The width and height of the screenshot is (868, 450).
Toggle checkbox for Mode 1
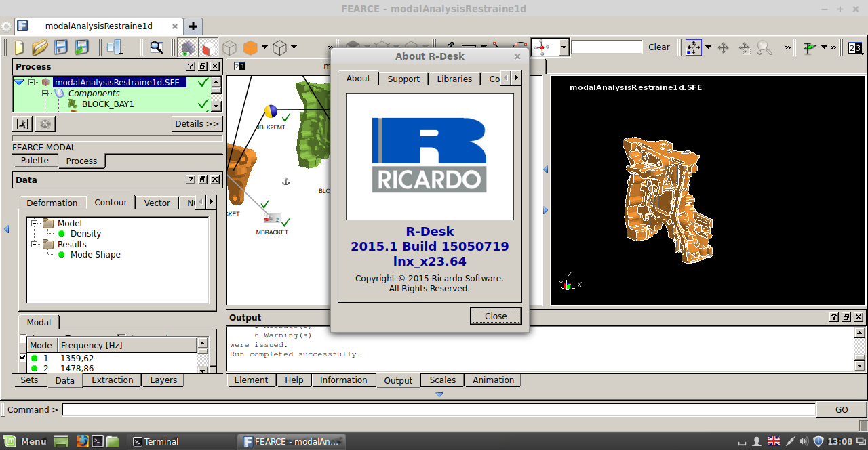point(23,357)
